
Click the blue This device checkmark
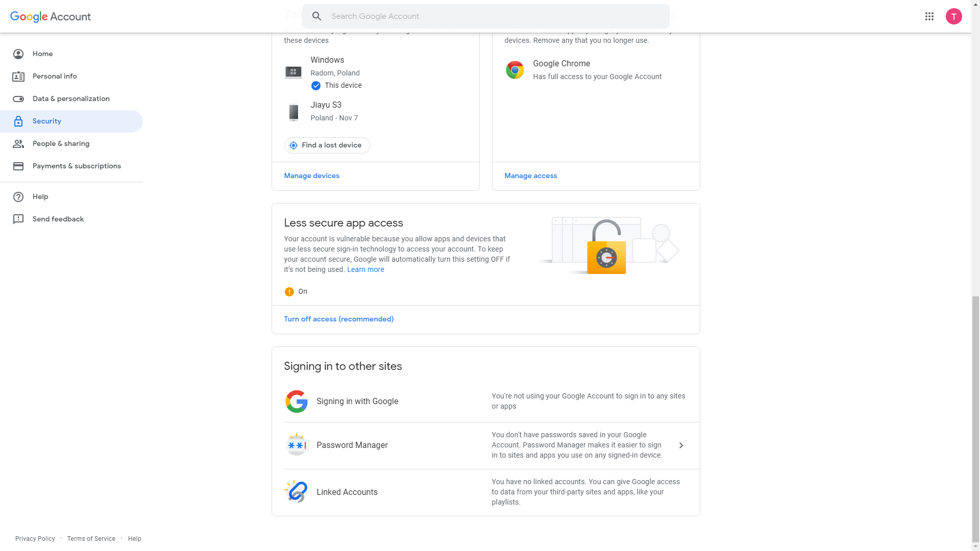316,86
